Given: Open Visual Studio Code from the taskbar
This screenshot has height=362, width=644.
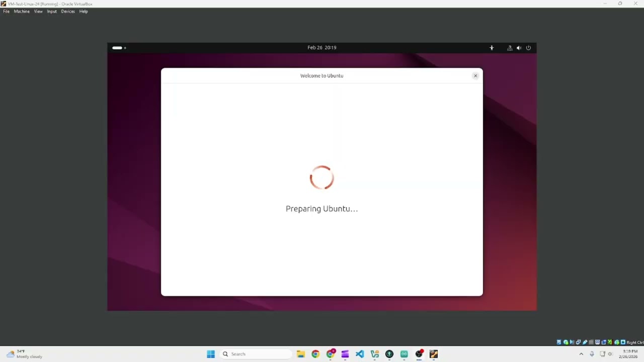Looking at the screenshot, I should (360, 354).
